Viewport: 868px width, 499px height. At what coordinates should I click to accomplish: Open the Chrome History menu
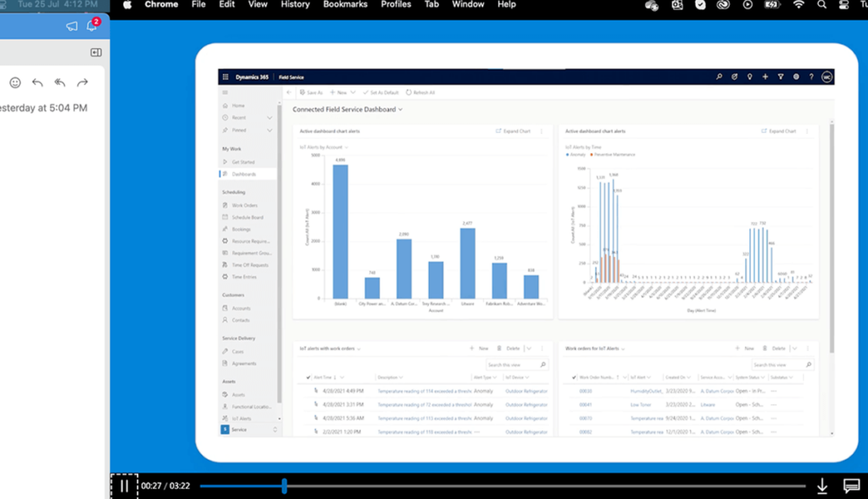(x=295, y=5)
